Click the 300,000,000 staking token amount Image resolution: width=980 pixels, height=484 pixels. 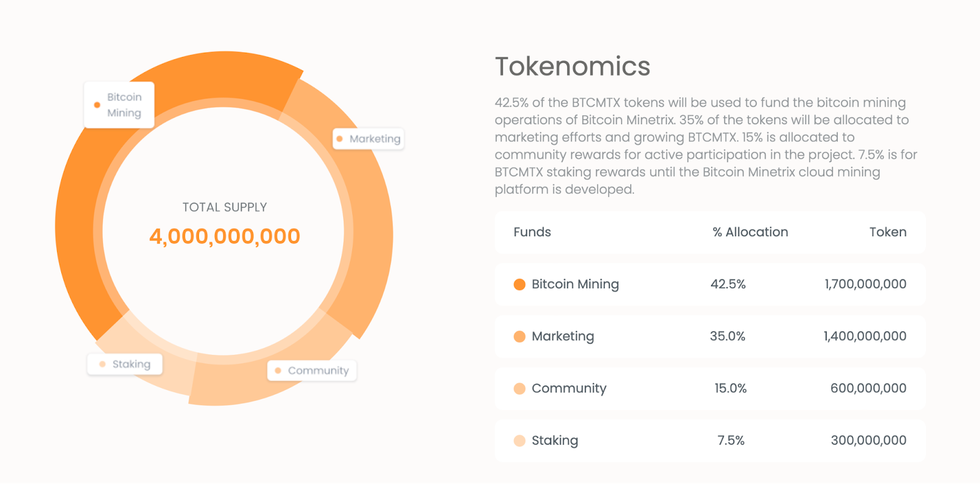click(869, 441)
